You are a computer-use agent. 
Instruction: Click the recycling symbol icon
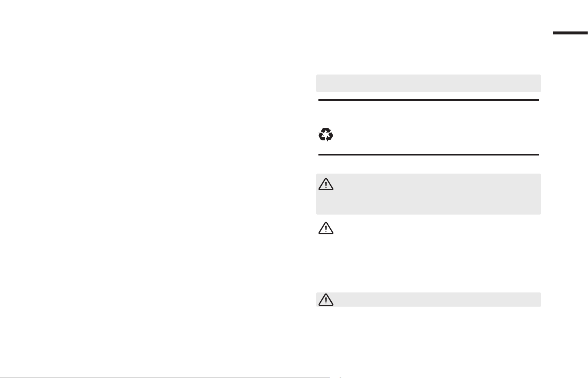326,135
